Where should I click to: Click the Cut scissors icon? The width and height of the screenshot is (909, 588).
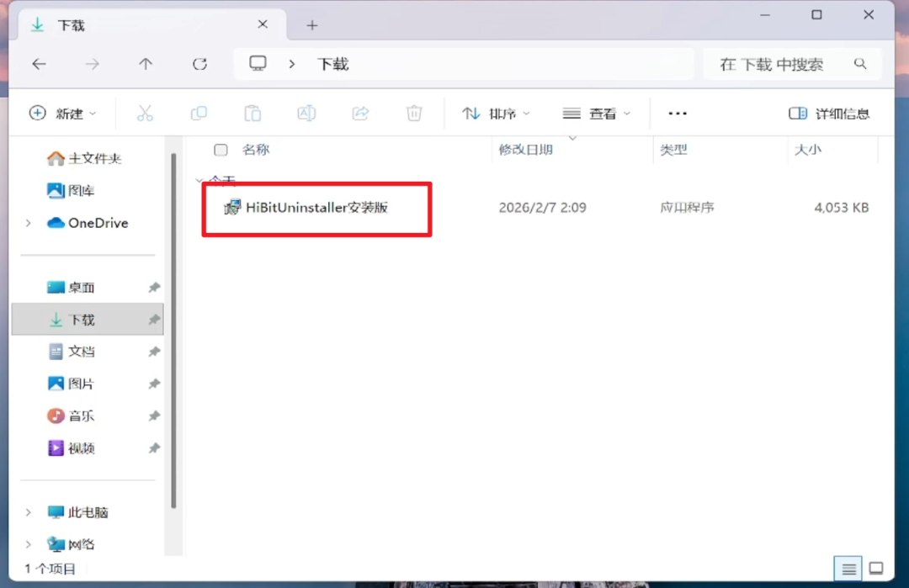pyautogui.click(x=145, y=113)
